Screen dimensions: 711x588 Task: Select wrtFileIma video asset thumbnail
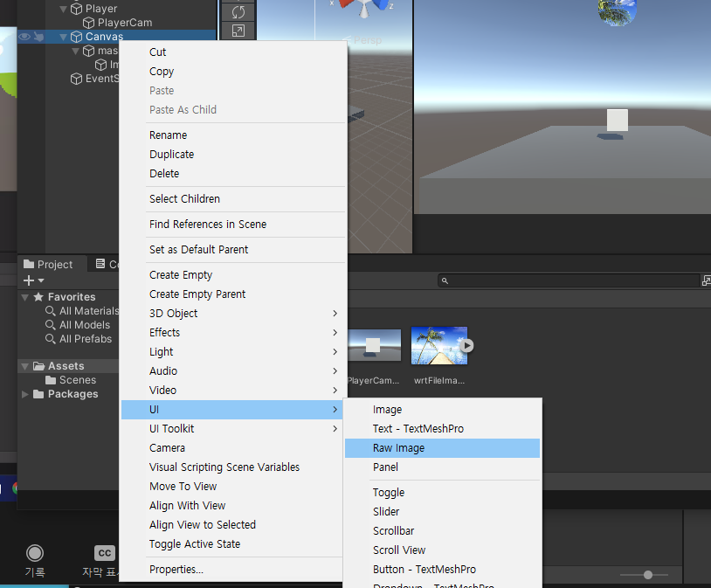click(x=439, y=345)
